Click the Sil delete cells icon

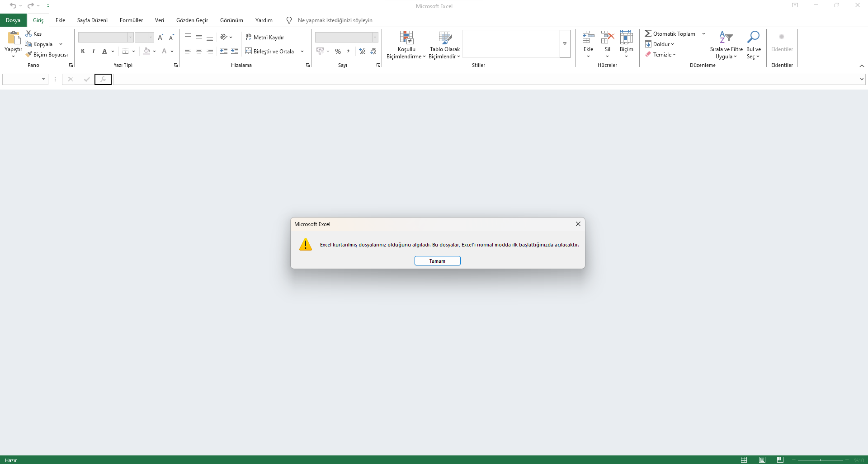pyautogui.click(x=608, y=37)
